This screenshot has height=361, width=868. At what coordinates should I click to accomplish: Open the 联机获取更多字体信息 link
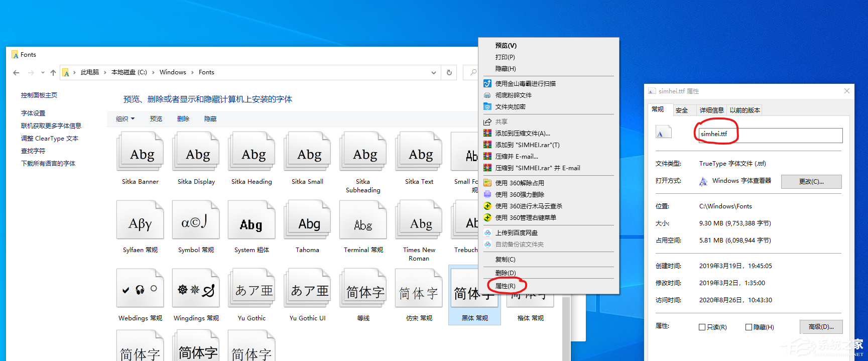point(51,126)
